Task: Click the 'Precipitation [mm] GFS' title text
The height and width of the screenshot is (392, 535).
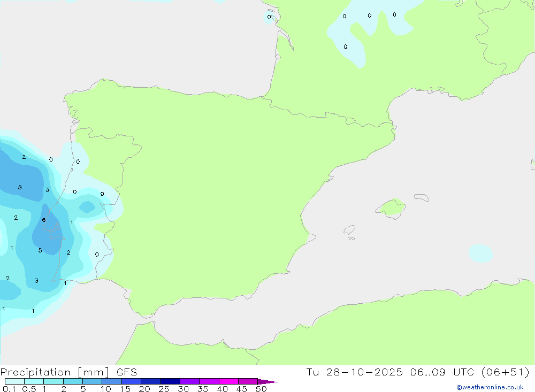Action: pos(68,372)
